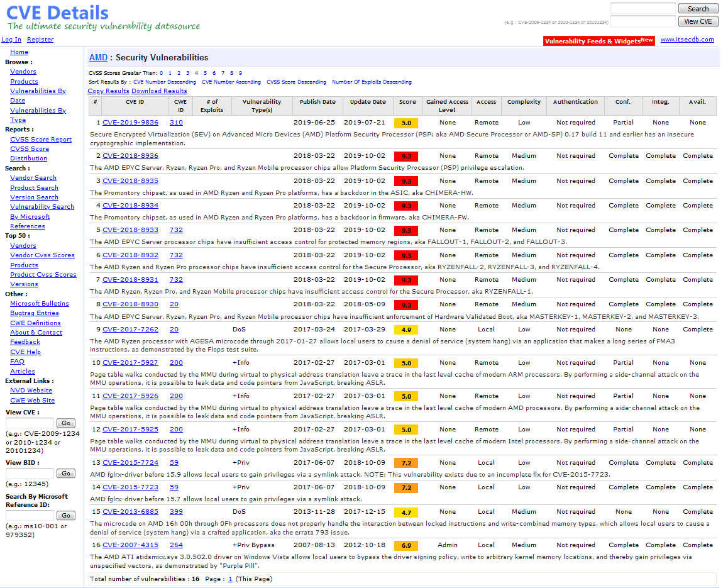
Task: Sort by CVE Number Ascending
Action: pos(231,82)
